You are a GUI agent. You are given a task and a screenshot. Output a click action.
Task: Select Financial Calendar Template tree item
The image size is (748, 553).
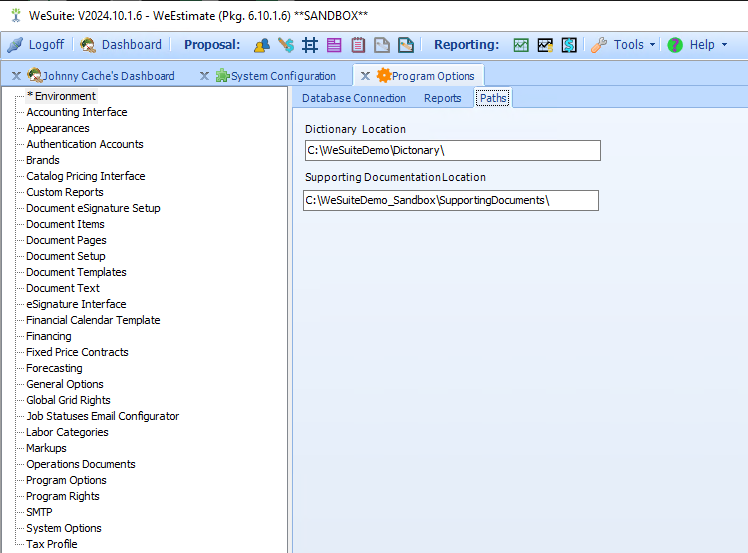coord(93,320)
